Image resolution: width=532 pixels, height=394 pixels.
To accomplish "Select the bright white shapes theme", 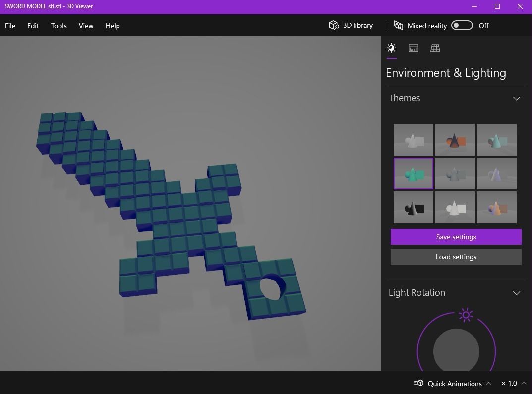I will point(455,207).
